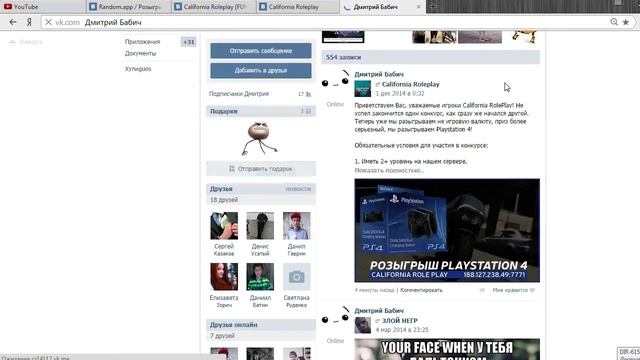Click the share megaphone icon on post
This screenshot has height=360, width=640.
coord(482,290)
